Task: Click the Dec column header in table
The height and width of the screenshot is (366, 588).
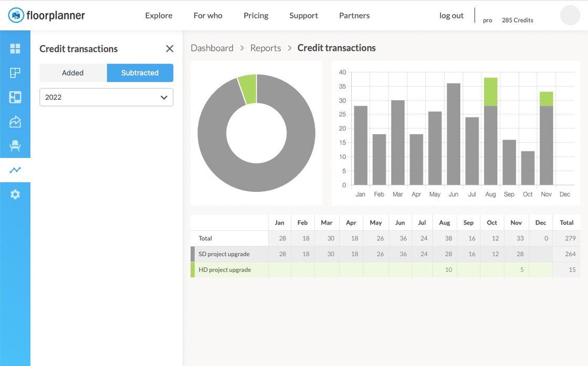Action: point(540,222)
